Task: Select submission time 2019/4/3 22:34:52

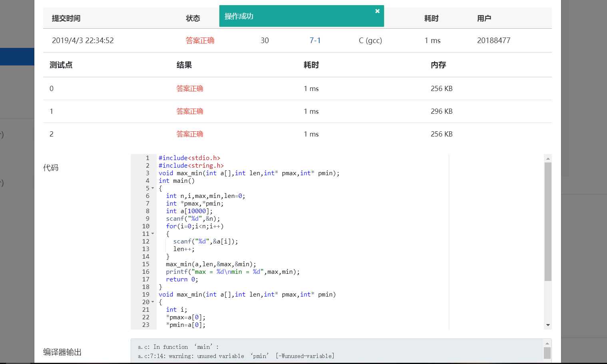Action: [83, 40]
